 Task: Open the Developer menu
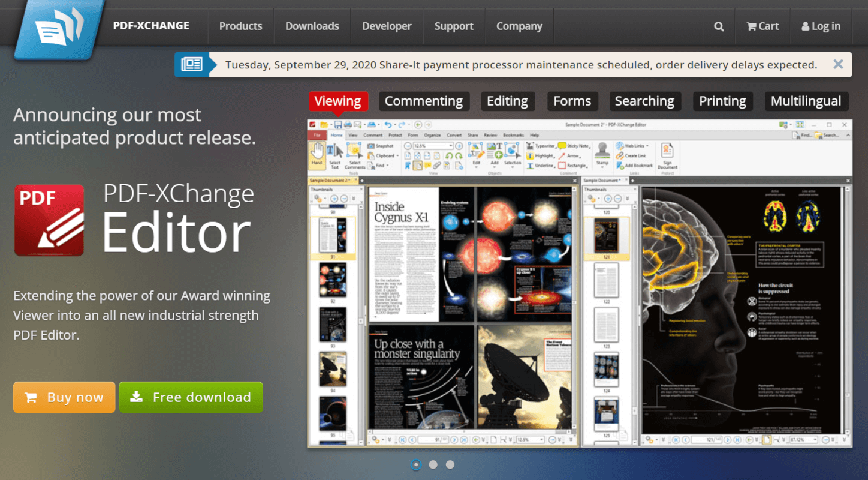click(x=387, y=26)
